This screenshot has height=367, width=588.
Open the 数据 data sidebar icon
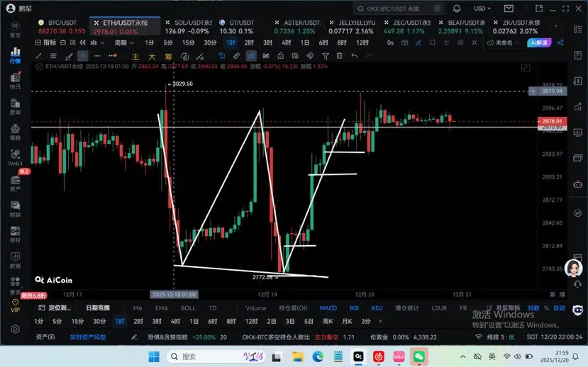click(15, 260)
